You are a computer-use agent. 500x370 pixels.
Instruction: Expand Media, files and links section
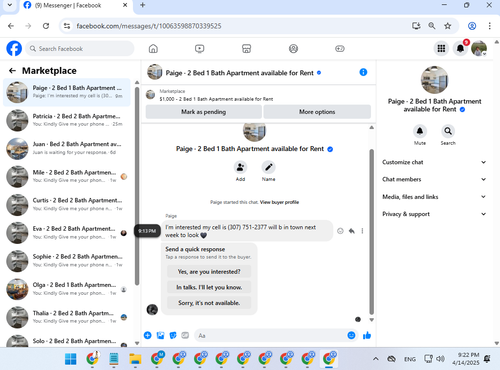click(434, 197)
